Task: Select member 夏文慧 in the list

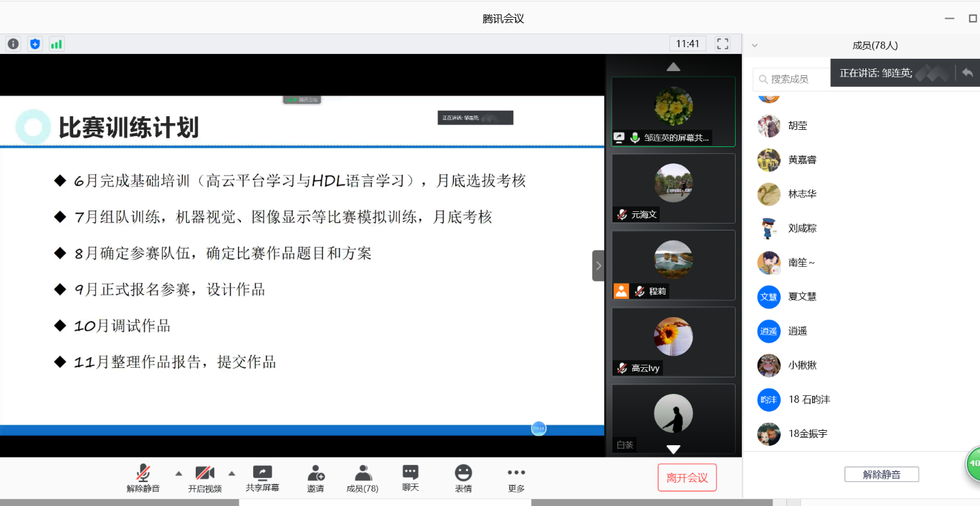Action: click(802, 297)
